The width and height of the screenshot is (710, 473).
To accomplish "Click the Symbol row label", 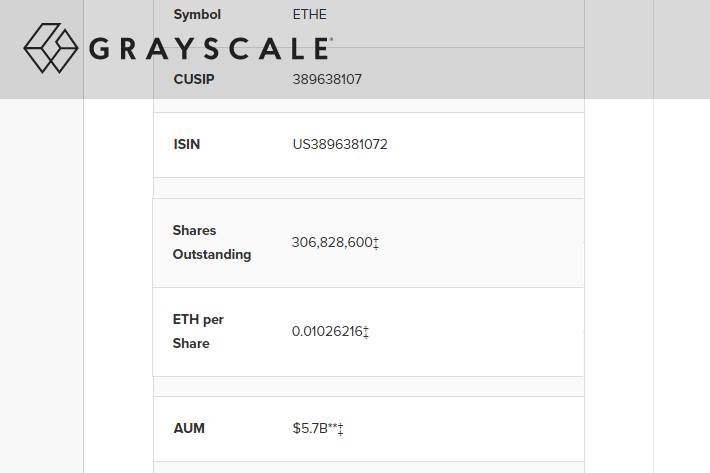I will click(x=197, y=14).
